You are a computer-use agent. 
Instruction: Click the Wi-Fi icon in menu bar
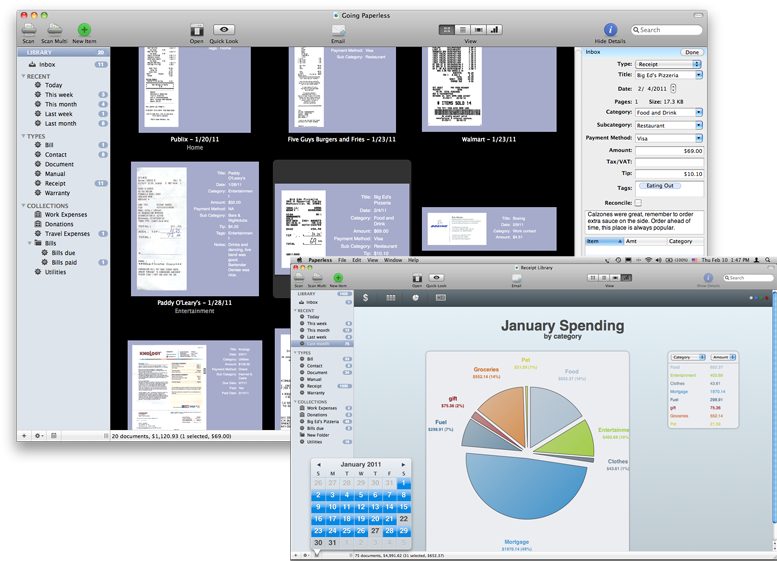(x=648, y=260)
